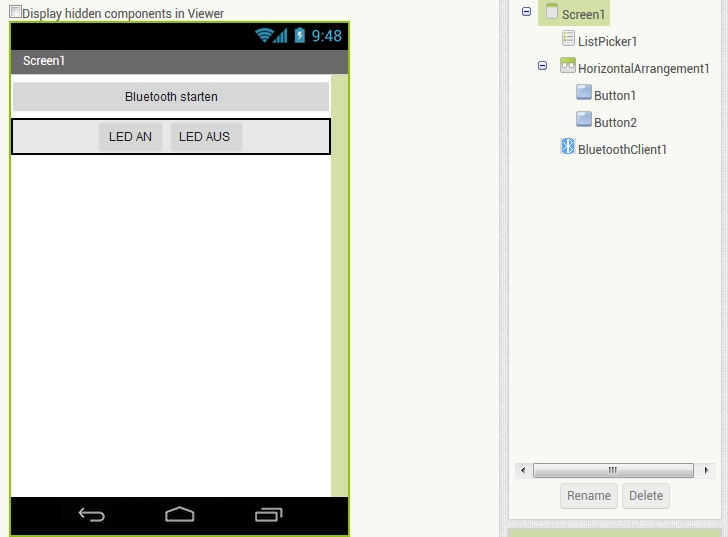The height and width of the screenshot is (537, 728).
Task: Click the BluetoothClient1 Bluetooth icon
Action: (x=568, y=146)
